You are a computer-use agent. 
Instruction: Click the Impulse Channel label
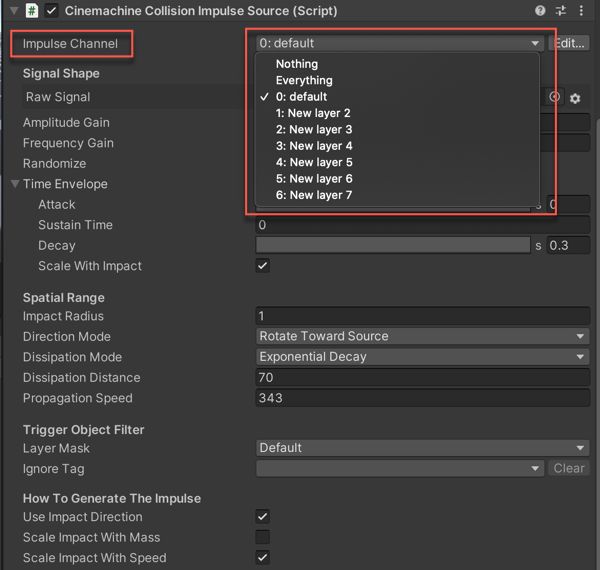[x=70, y=44]
